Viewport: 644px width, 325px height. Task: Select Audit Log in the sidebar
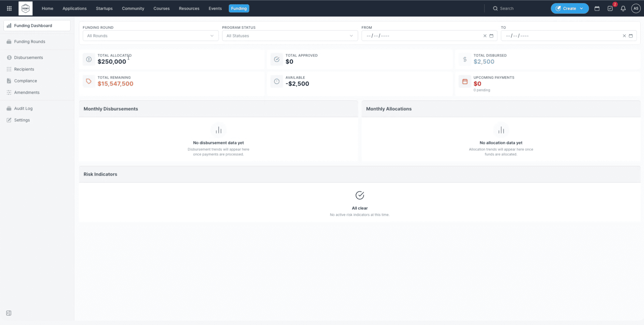pyautogui.click(x=23, y=108)
